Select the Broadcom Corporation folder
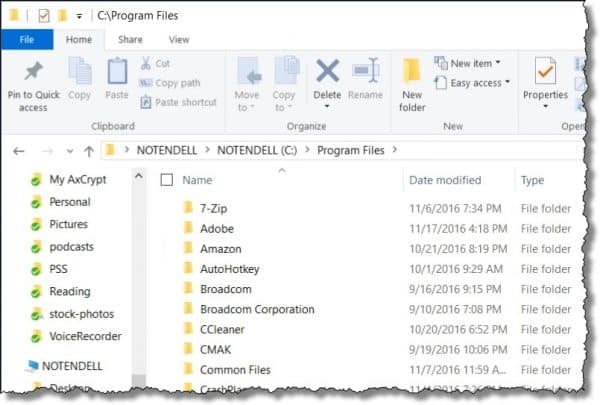Viewport: 600px width, 405px height. (x=257, y=309)
